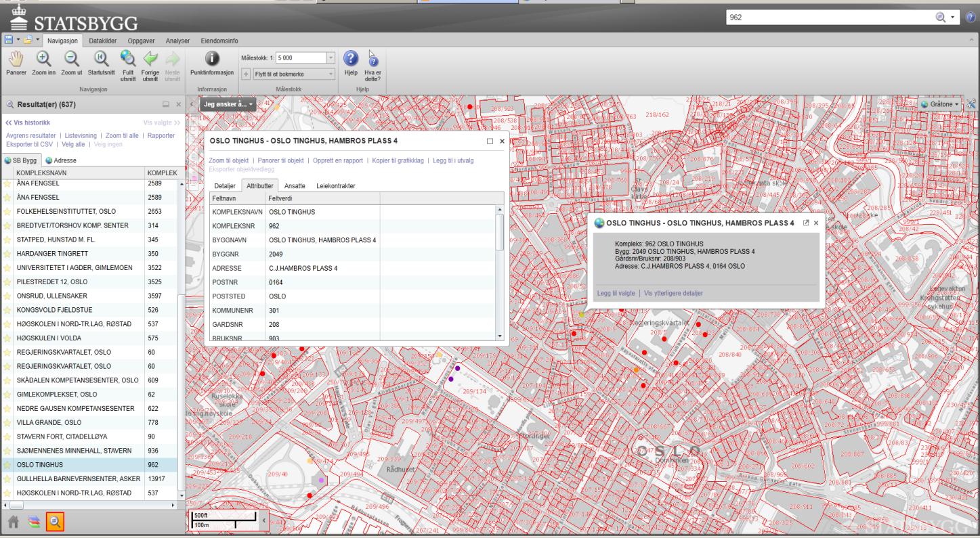Screen dimensions: 980x538
Task: Click Eksporter til CSV link
Action: 29,144
